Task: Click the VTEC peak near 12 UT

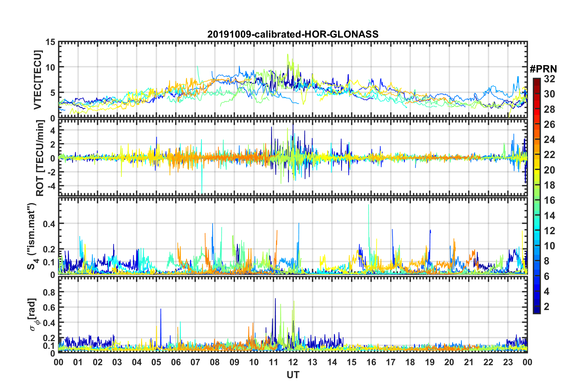Action: (x=288, y=55)
